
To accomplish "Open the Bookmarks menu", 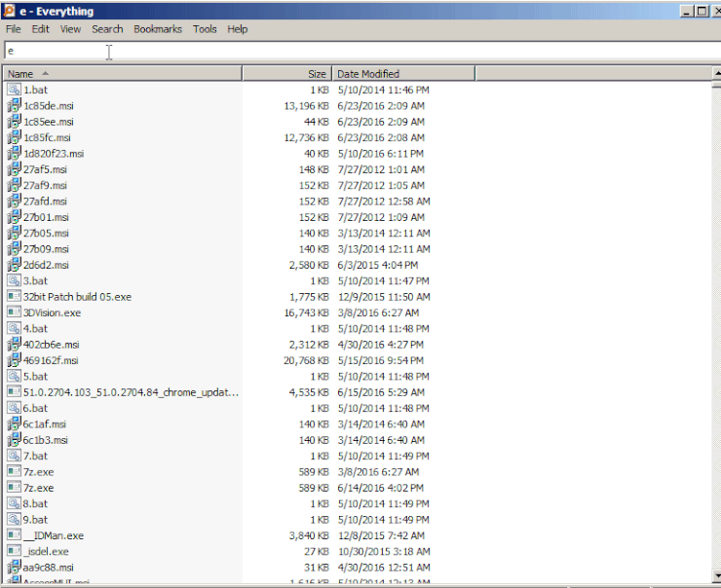I will coord(158,29).
